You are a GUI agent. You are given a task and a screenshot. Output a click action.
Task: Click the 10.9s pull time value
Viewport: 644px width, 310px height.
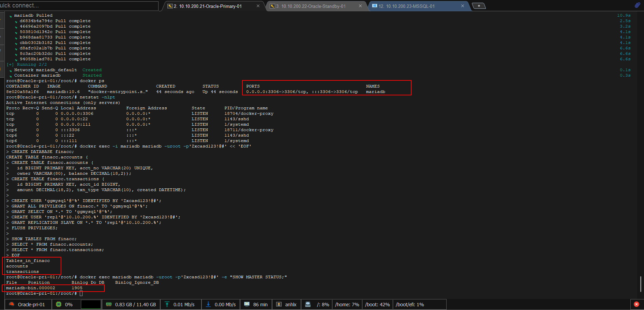pyautogui.click(x=624, y=15)
